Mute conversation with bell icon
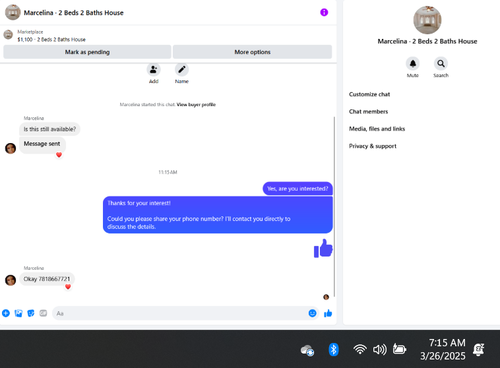 [413, 63]
